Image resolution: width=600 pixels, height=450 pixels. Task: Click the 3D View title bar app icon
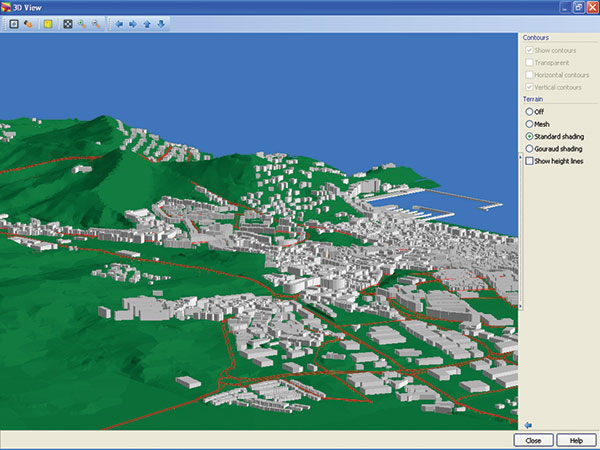click(6, 7)
